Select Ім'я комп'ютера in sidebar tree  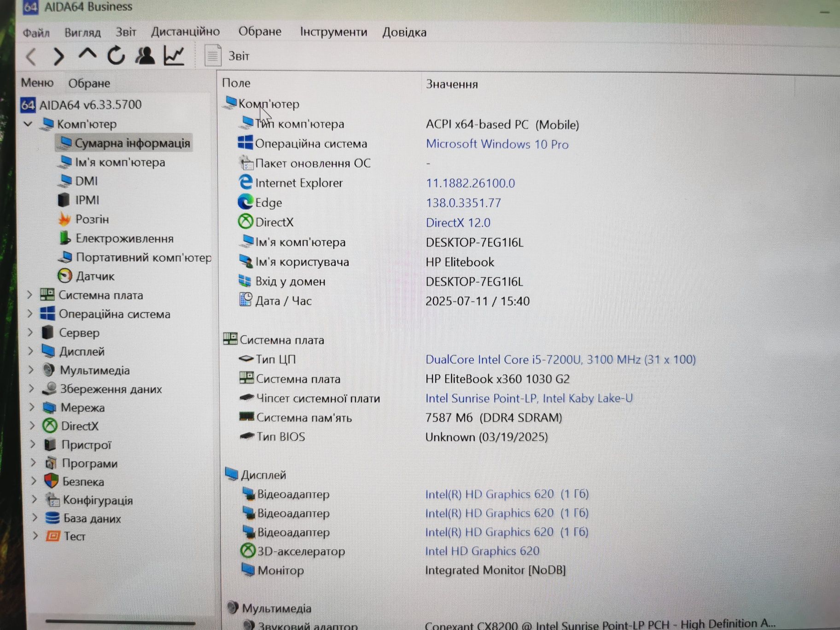click(x=112, y=162)
